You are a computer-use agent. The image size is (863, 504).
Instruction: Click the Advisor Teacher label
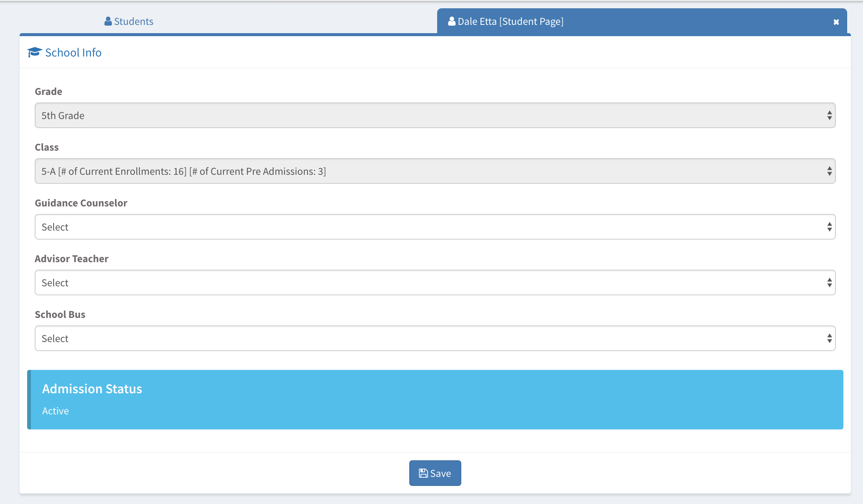tap(72, 259)
